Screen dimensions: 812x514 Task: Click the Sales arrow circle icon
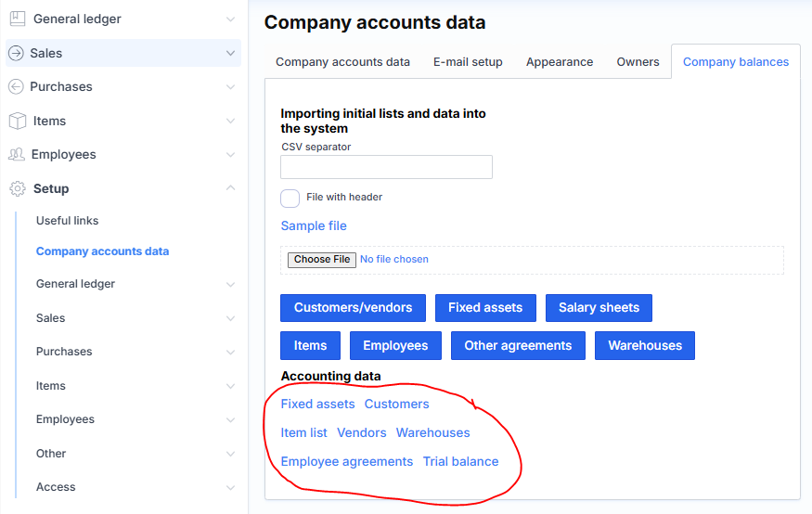16,53
